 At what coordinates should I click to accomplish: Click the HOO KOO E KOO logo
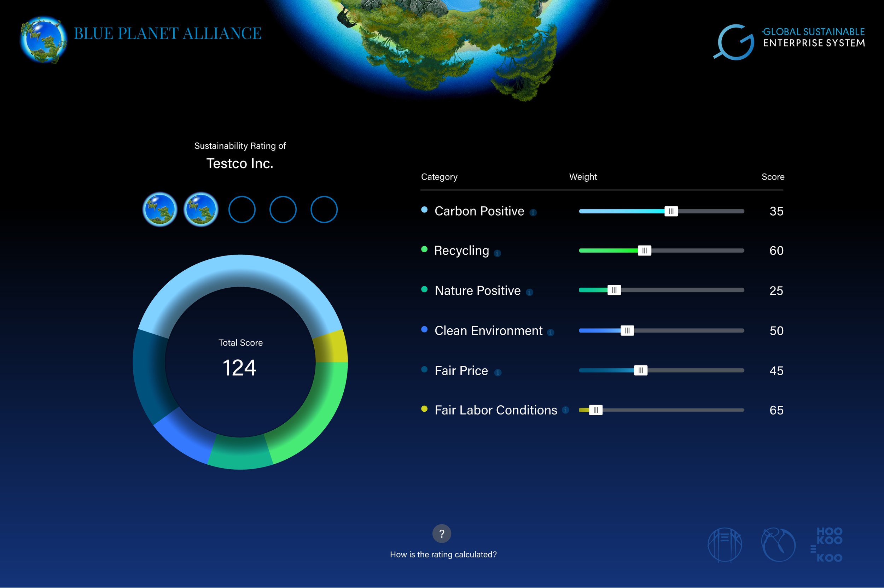[827, 545]
